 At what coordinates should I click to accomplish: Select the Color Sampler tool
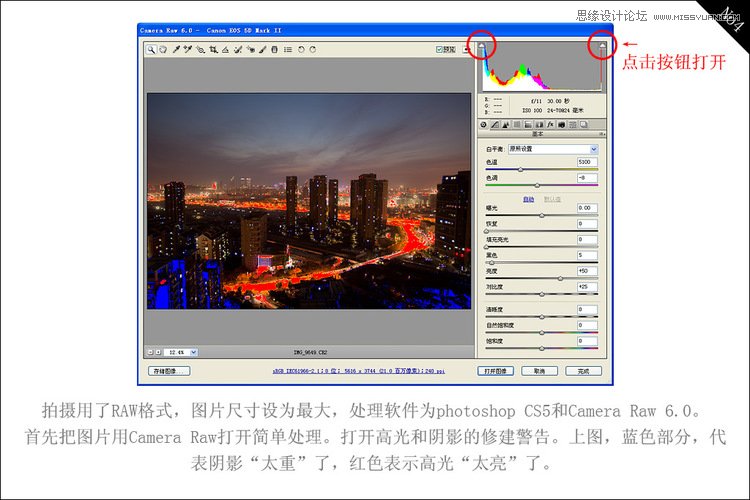pyautogui.click(x=188, y=49)
